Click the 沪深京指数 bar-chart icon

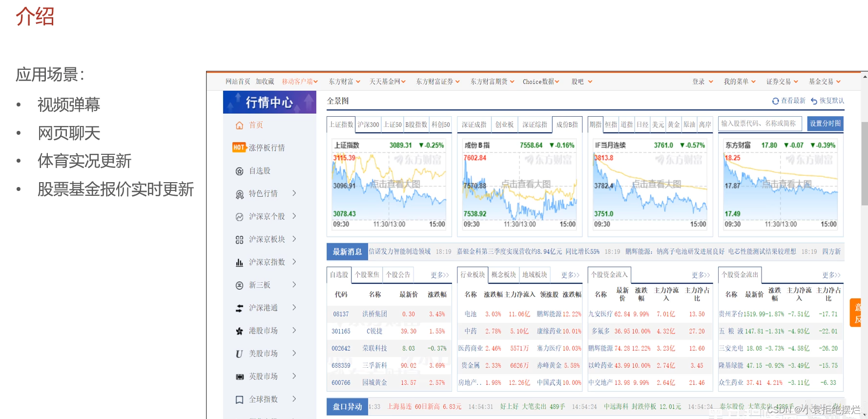(x=239, y=262)
